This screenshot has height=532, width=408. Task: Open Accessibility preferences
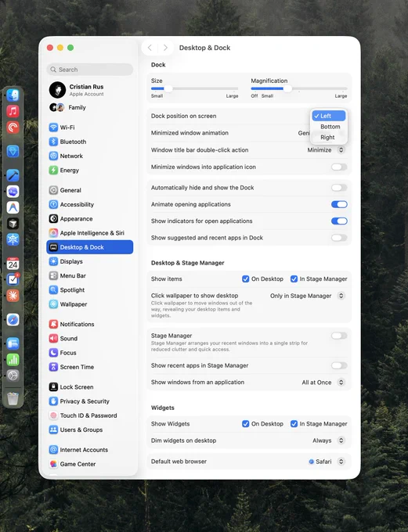[90, 204]
